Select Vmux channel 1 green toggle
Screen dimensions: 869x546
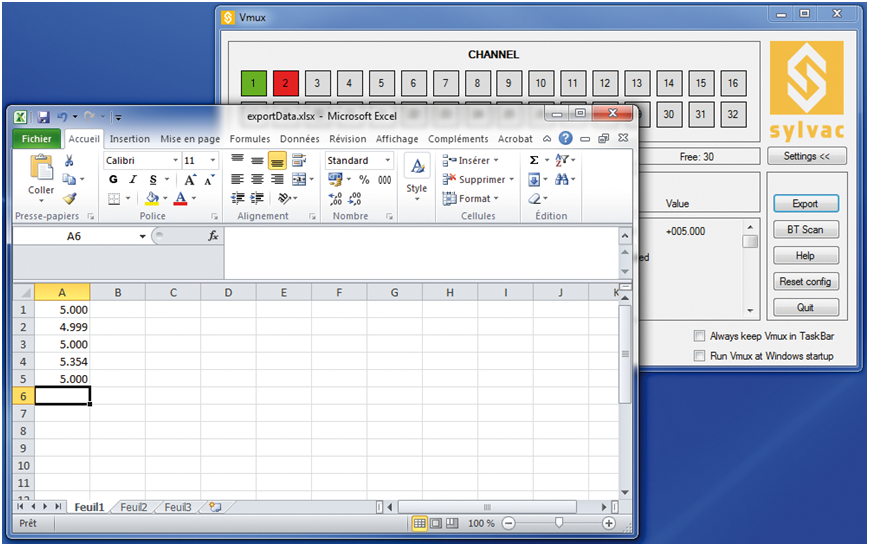[253, 83]
